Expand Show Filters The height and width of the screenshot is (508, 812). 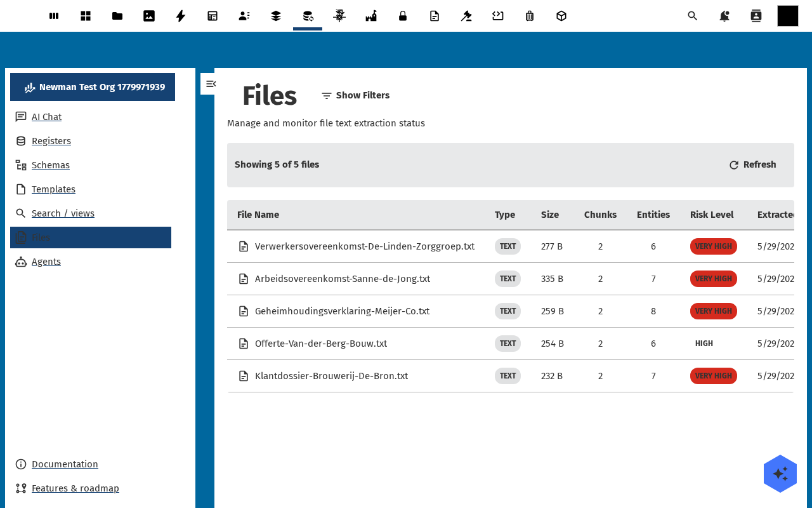pos(355,95)
